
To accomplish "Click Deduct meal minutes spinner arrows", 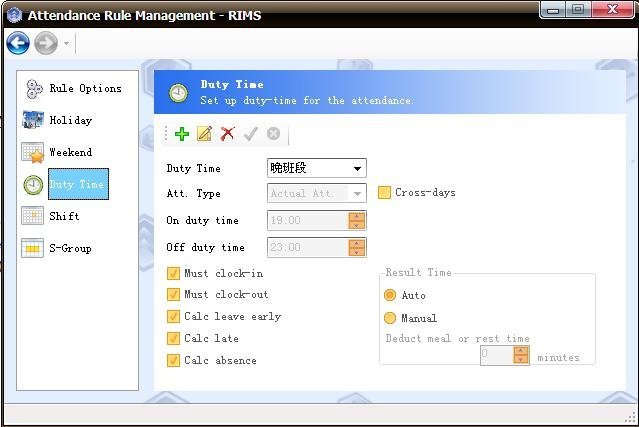I will tap(521, 355).
